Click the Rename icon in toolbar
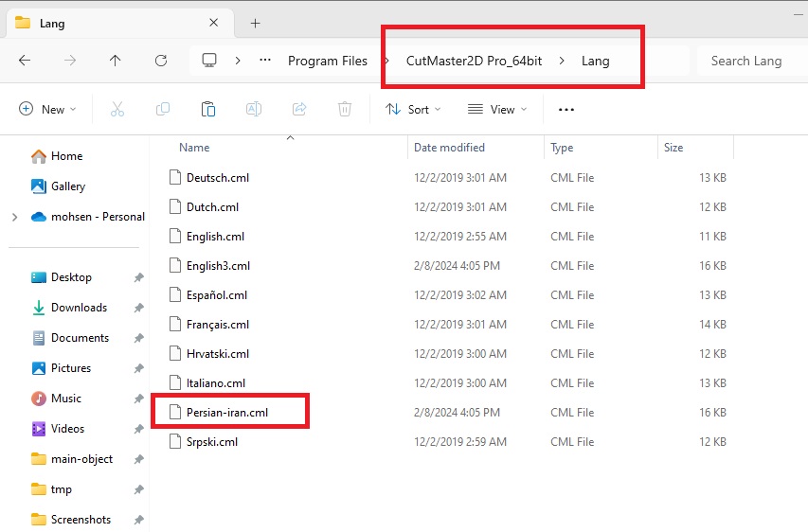808x532 pixels. click(254, 109)
